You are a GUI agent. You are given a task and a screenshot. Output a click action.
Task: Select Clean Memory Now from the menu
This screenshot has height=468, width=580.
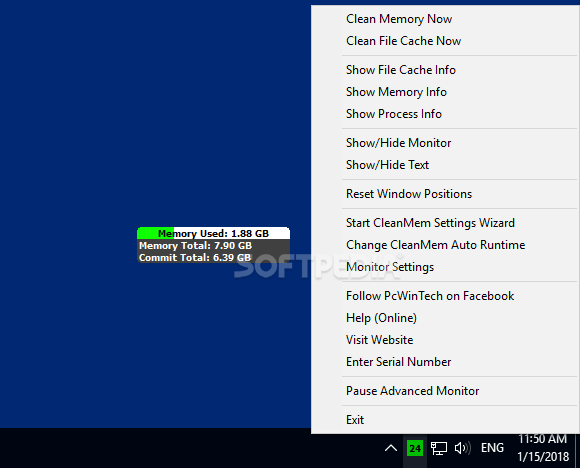444,19
